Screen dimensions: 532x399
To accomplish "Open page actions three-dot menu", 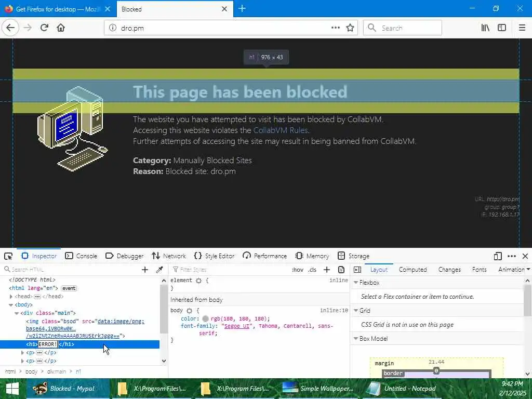I will point(335,28).
